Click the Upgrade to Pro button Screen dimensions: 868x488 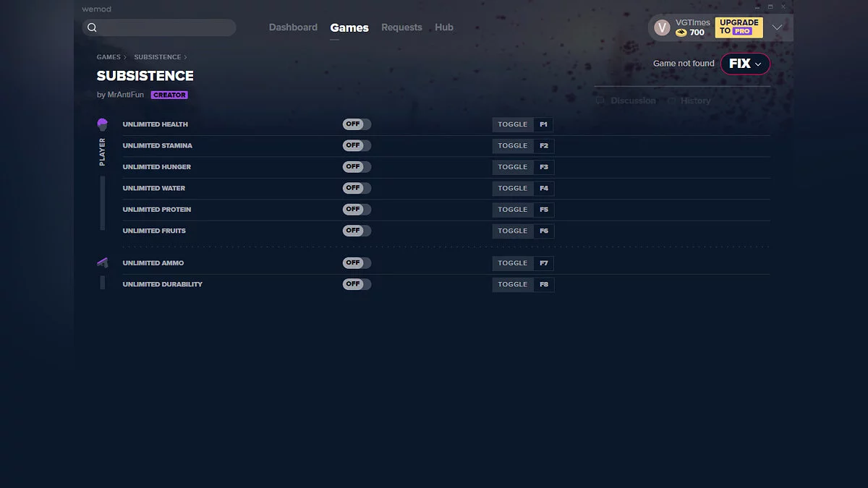point(739,27)
